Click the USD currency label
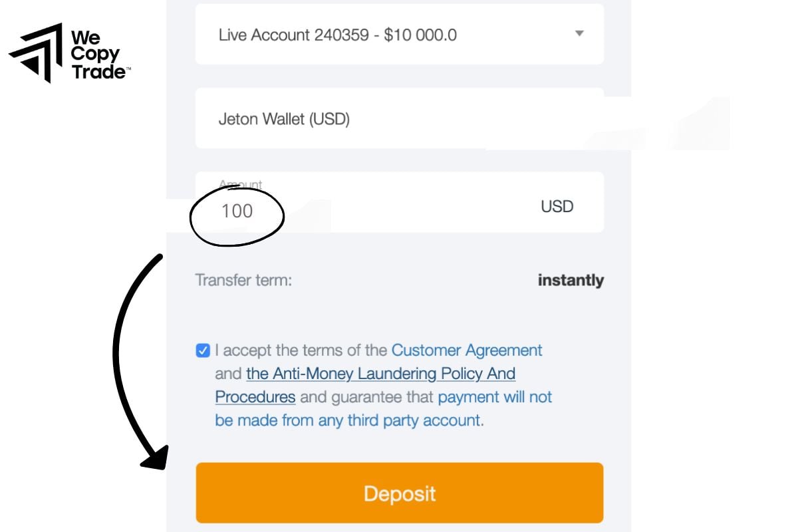 557,205
